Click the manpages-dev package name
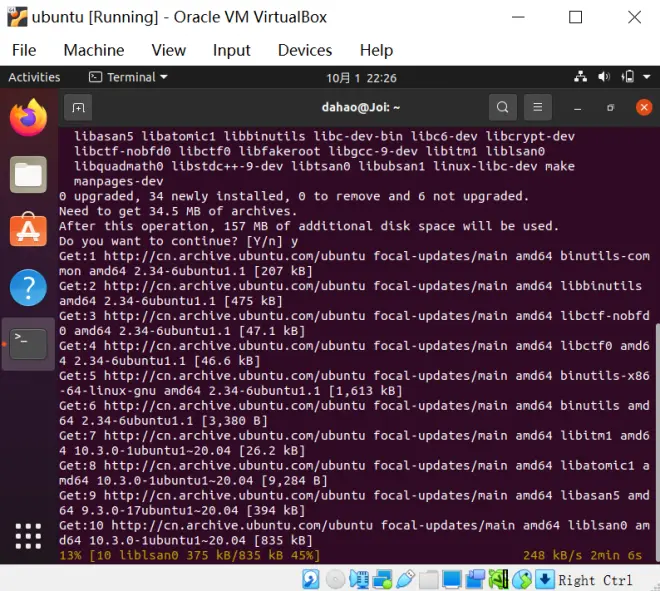 pyautogui.click(x=119, y=181)
